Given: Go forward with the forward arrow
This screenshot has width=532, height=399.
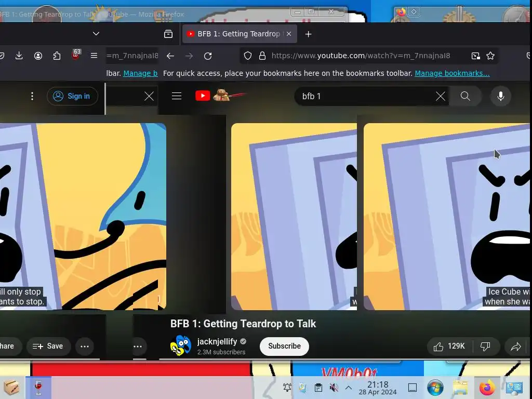Looking at the screenshot, I should [189, 56].
